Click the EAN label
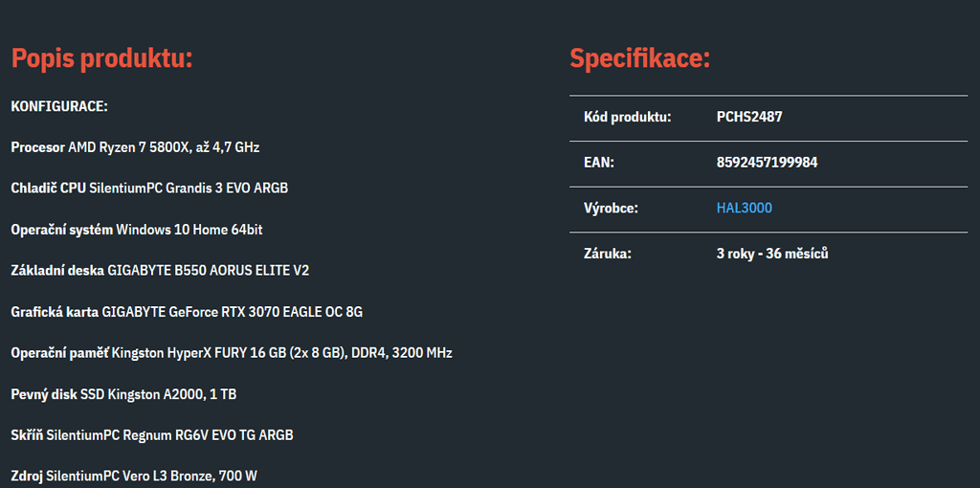Image resolution: width=980 pixels, height=488 pixels. [x=599, y=163]
